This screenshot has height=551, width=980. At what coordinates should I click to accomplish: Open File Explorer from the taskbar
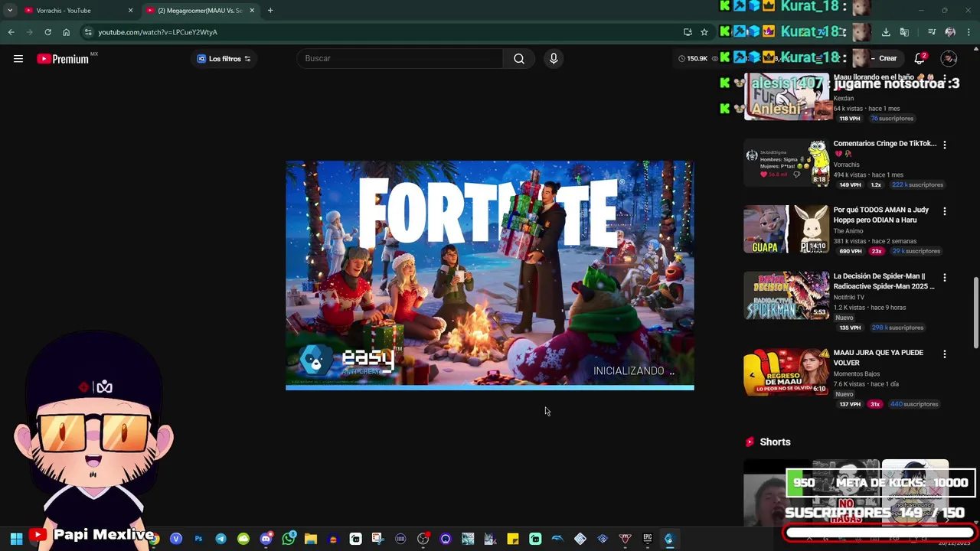click(311, 539)
